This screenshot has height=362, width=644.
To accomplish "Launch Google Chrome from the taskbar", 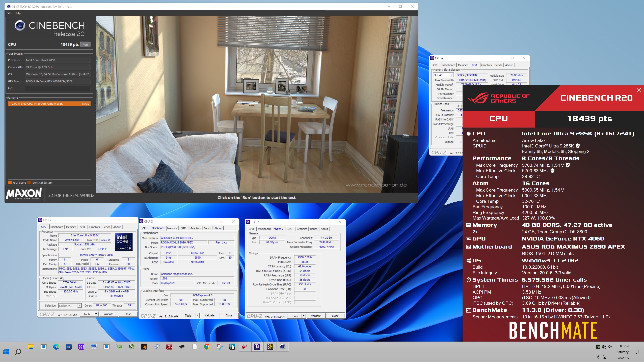I will click(207, 347).
